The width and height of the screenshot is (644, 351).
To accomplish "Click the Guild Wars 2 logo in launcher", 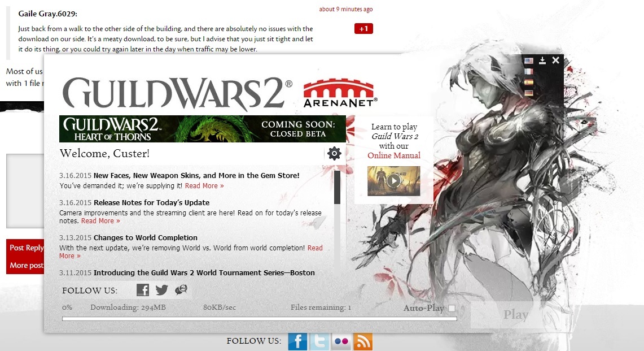I will pyautogui.click(x=177, y=93).
